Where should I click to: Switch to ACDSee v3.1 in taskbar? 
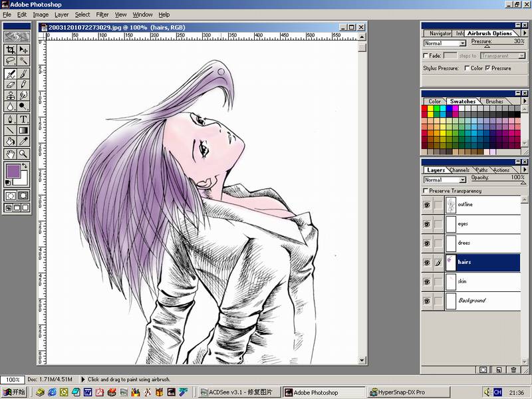click(239, 392)
